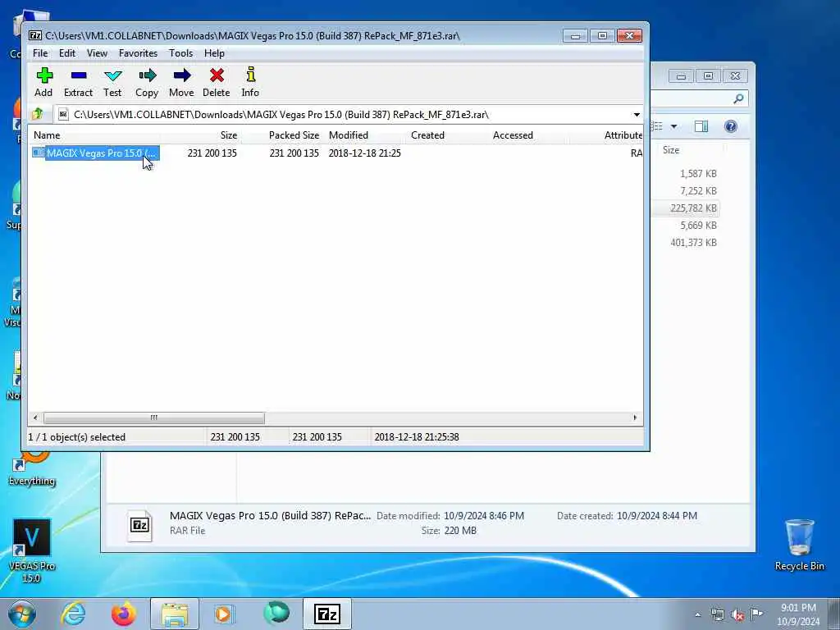Image resolution: width=840 pixels, height=630 pixels.
Task: Sort by the Created column header
Action: point(427,135)
